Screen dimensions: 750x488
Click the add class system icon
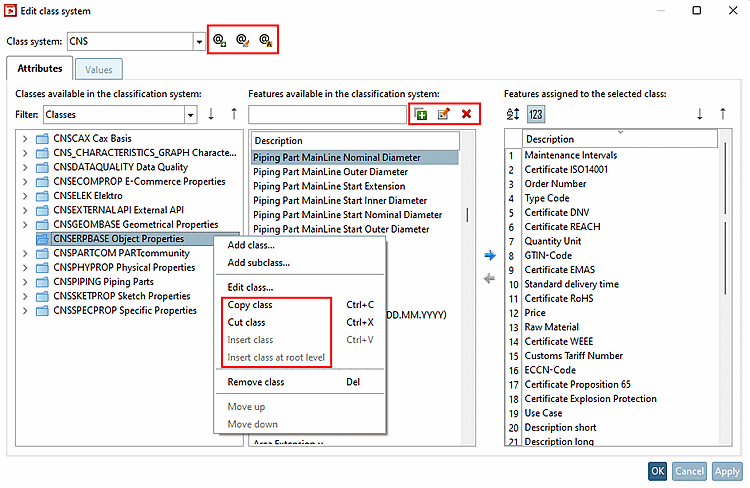click(220, 40)
